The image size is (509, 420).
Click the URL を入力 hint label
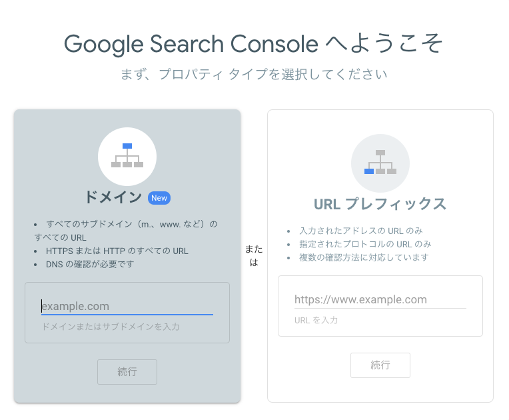coord(316,320)
